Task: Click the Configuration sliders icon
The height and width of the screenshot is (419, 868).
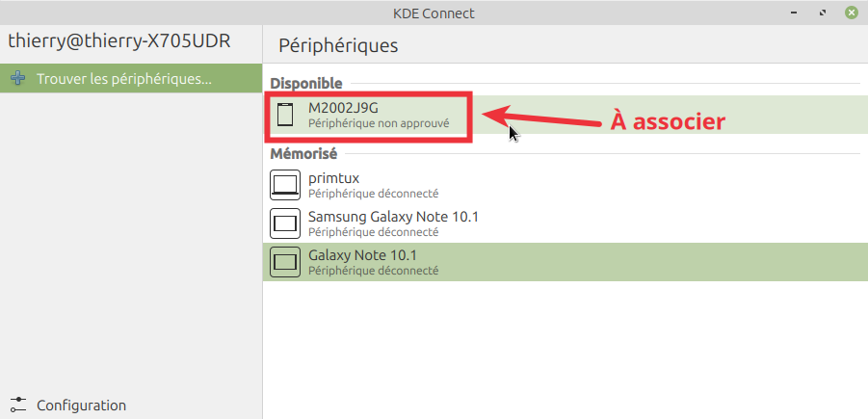Action: pos(17,406)
